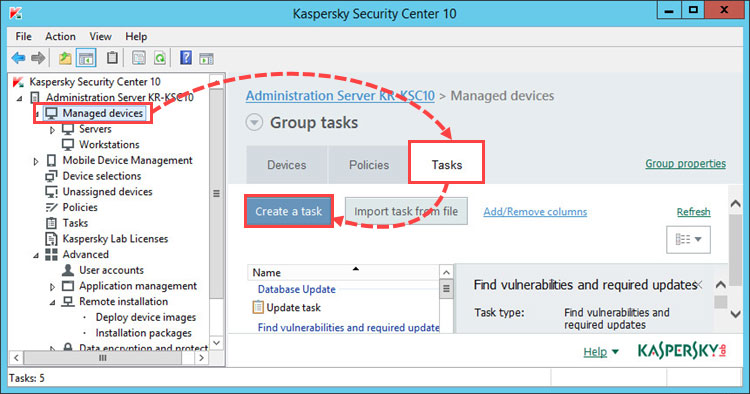750x394 pixels.
Task: Open the View menu
Action: 100,36
